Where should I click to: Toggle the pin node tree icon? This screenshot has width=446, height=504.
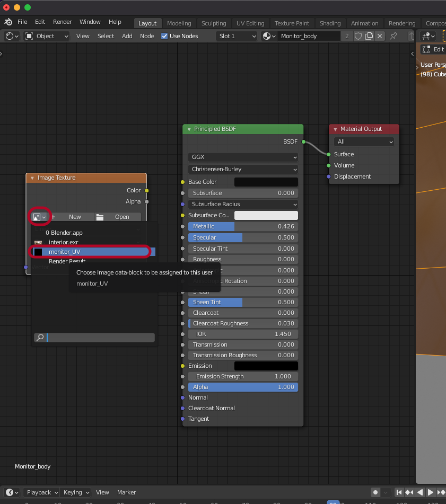393,36
